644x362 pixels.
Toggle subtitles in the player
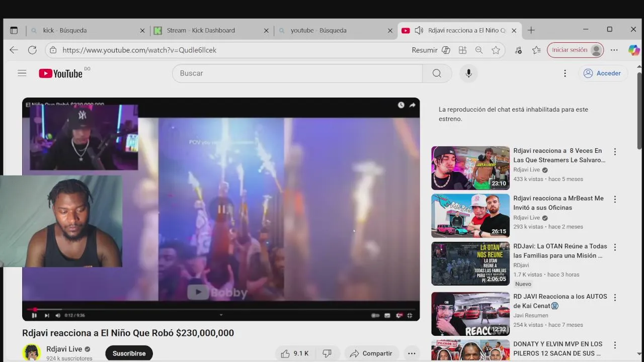point(387,315)
